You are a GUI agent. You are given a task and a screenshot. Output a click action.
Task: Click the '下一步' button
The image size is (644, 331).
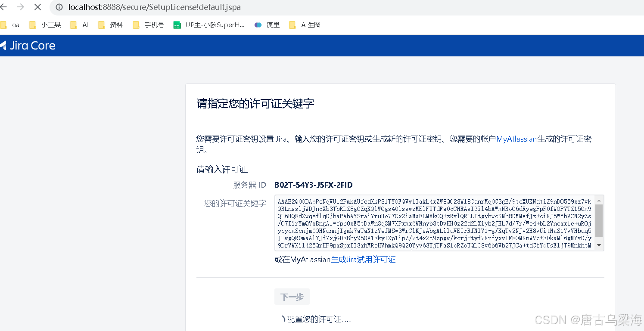(292, 297)
